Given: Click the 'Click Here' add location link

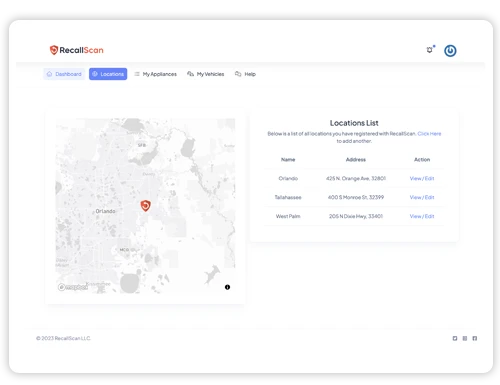Looking at the screenshot, I should [x=429, y=134].
